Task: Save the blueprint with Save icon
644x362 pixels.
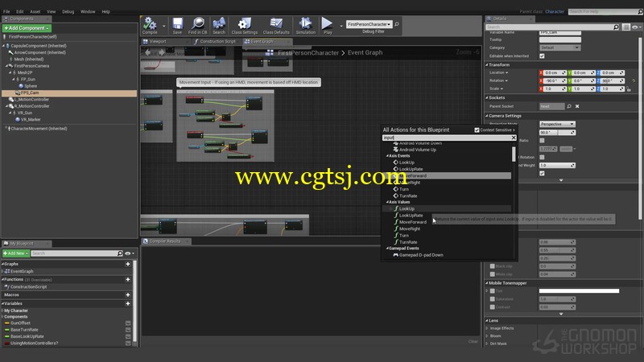Action: coord(177,26)
